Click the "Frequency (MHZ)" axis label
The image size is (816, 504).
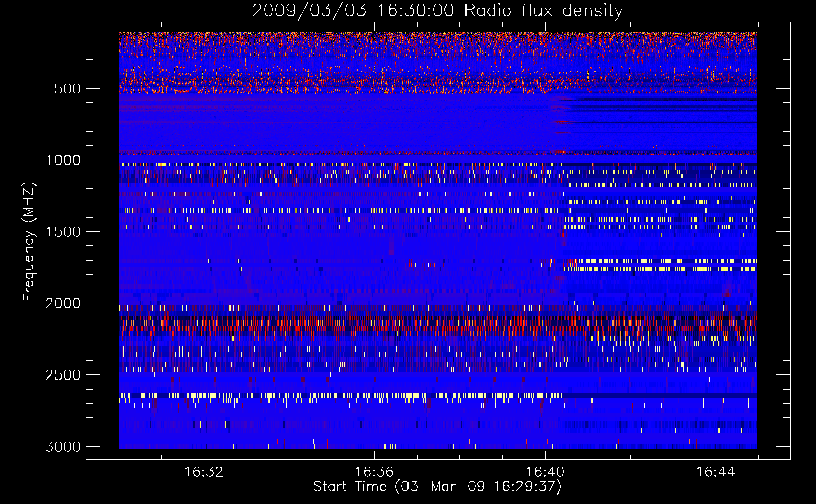(x=29, y=242)
